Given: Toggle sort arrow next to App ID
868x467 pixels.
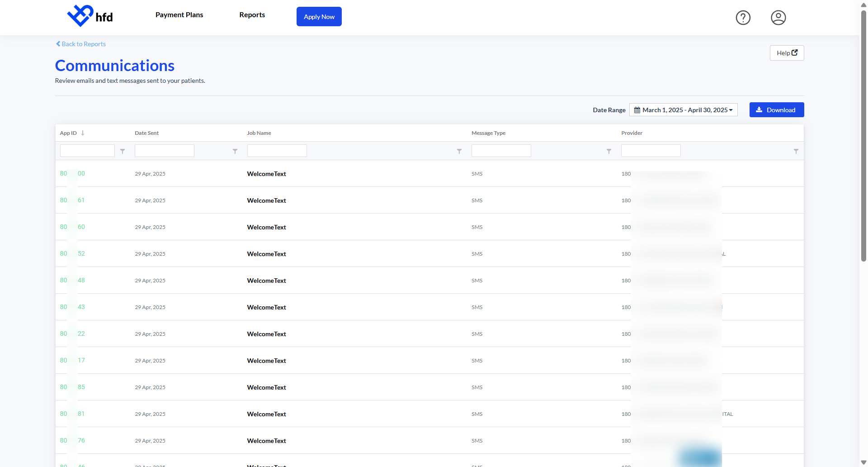Looking at the screenshot, I should [x=83, y=133].
